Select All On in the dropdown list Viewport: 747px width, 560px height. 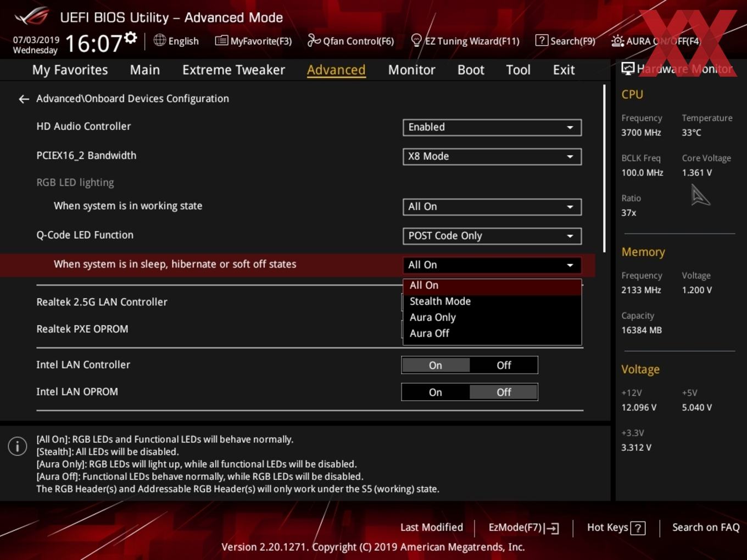point(492,285)
